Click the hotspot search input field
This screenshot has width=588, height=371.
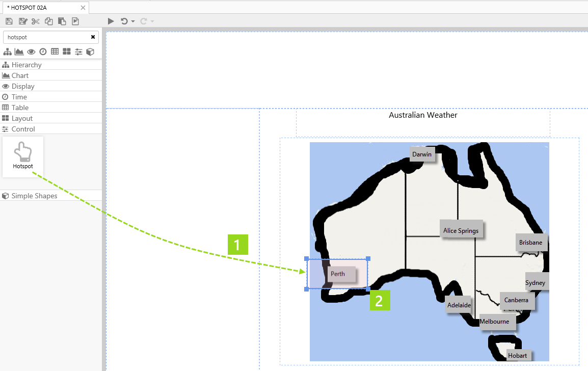46,37
